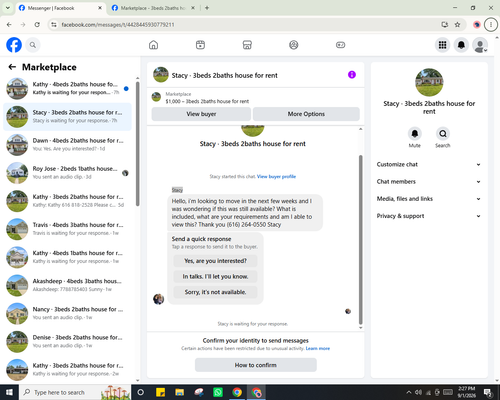Viewport: 500px width, 400px height.
Task: Open the Windows Start button
Action: [x=9, y=392]
